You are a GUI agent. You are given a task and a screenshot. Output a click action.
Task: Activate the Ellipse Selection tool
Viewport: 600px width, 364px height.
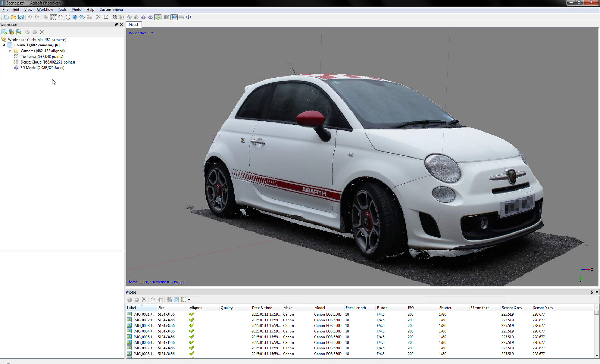[x=61, y=17]
